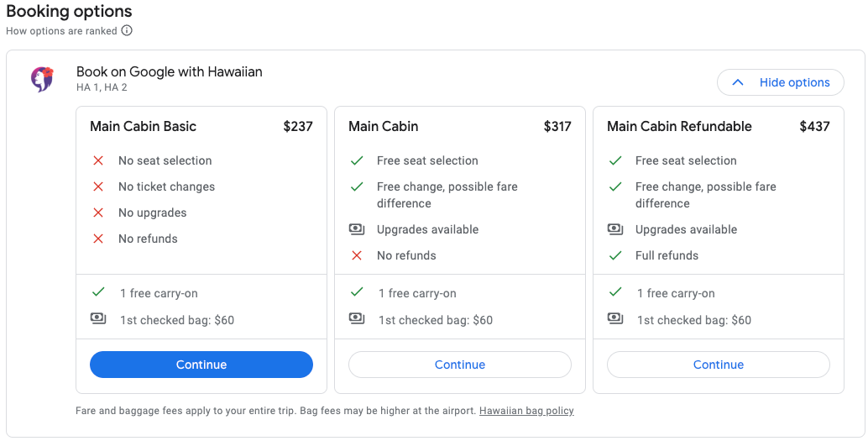Click Refundable fare 'Upgrades available' icon
Viewport: 868px width, 441px height.
[x=615, y=229]
